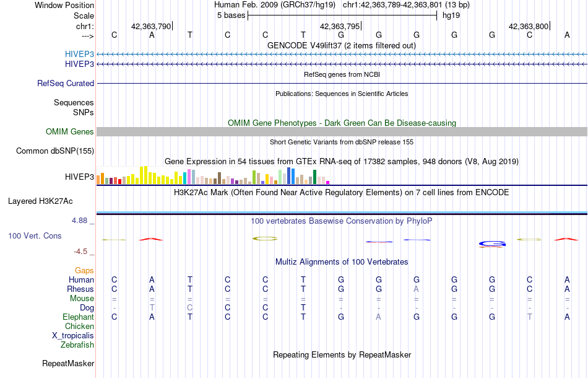
Task: Select the Mouse species label
Action: [x=82, y=299]
